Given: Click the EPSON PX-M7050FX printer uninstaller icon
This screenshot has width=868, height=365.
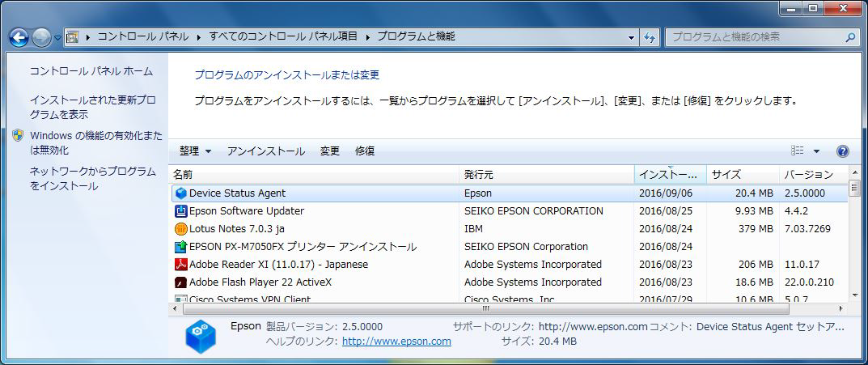Looking at the screenshot, I should pos(181,247).
